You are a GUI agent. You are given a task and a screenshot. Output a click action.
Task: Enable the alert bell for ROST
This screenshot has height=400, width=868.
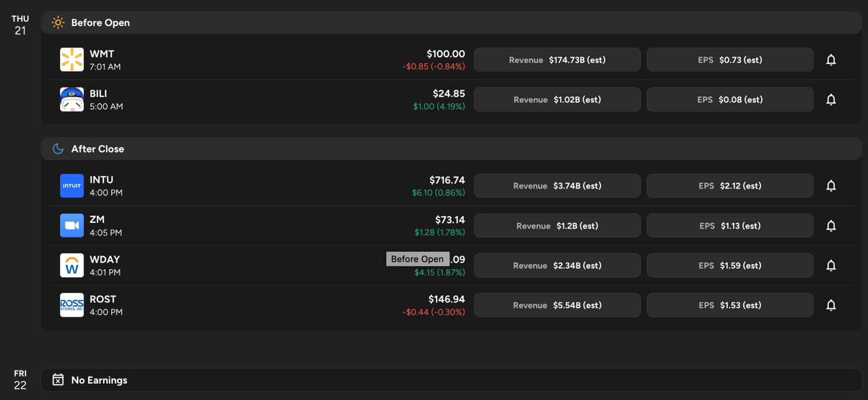tap(831, 305)
